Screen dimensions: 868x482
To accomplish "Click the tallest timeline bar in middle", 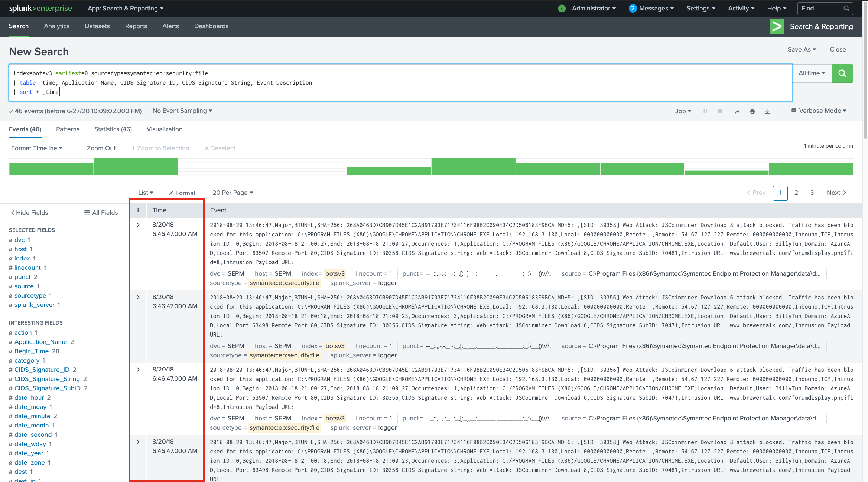I will pos(473,167).
